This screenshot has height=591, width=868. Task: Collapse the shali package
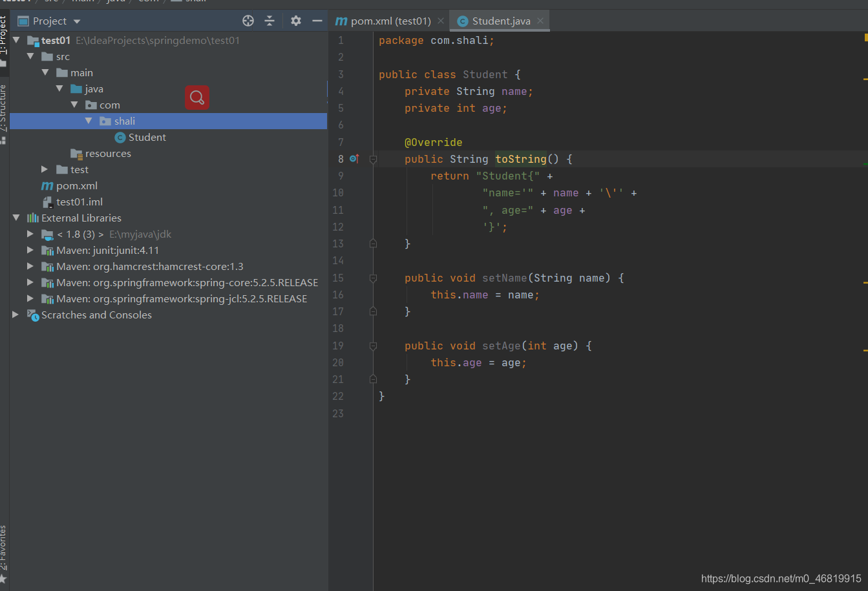point(89,121)
